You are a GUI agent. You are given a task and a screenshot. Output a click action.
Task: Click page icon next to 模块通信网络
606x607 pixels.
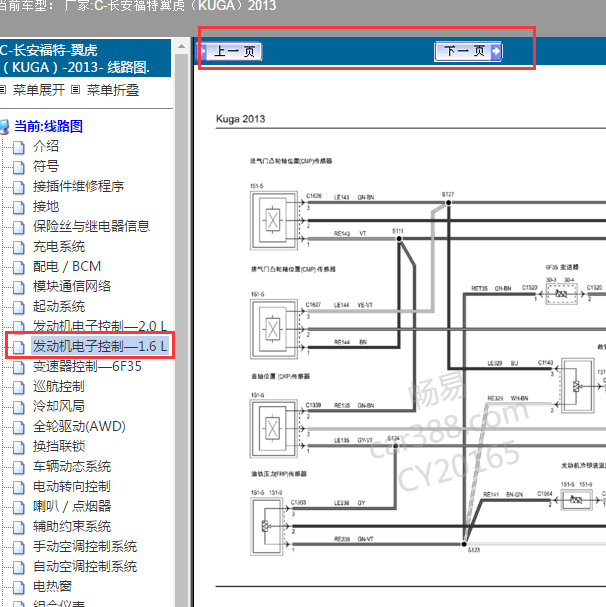click(18, 288)
